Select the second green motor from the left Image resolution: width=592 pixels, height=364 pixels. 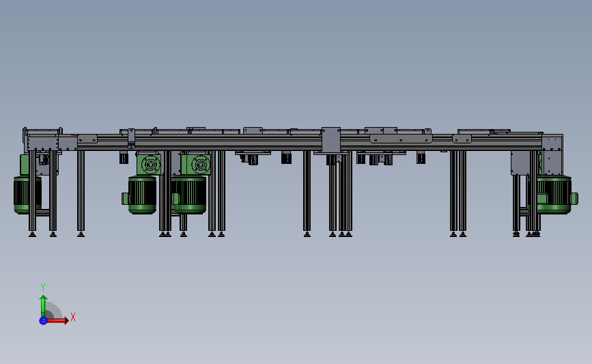pos(142,195)
